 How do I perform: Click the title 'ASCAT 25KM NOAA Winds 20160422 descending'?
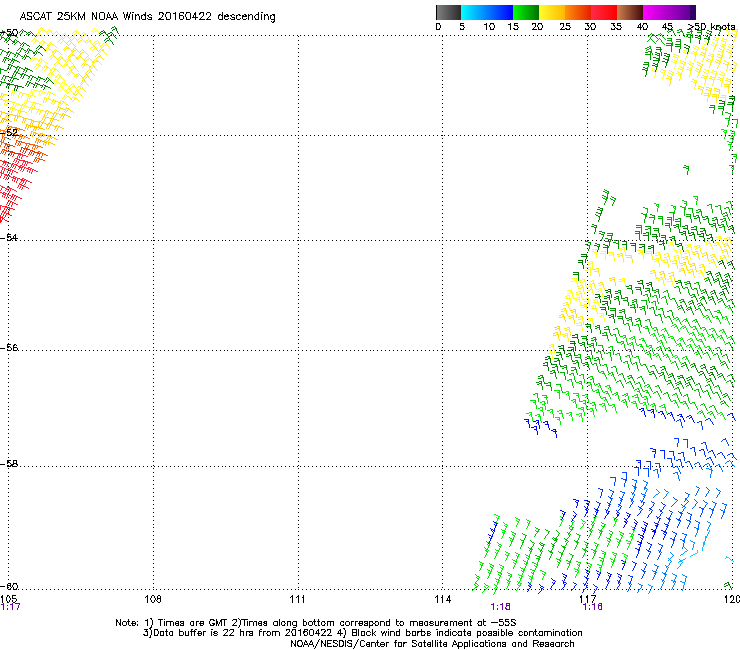pyautogui.click(x=147, y=16)
